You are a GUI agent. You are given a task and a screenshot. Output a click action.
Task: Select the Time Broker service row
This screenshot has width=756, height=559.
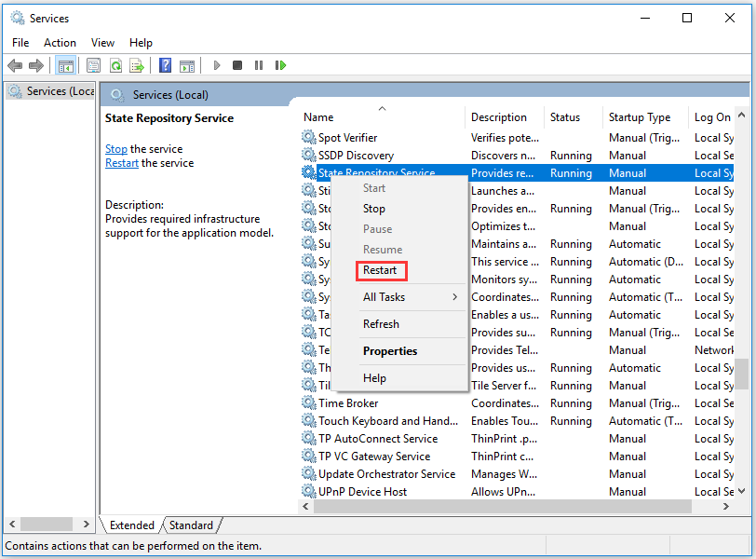click(x=517, y=402)
